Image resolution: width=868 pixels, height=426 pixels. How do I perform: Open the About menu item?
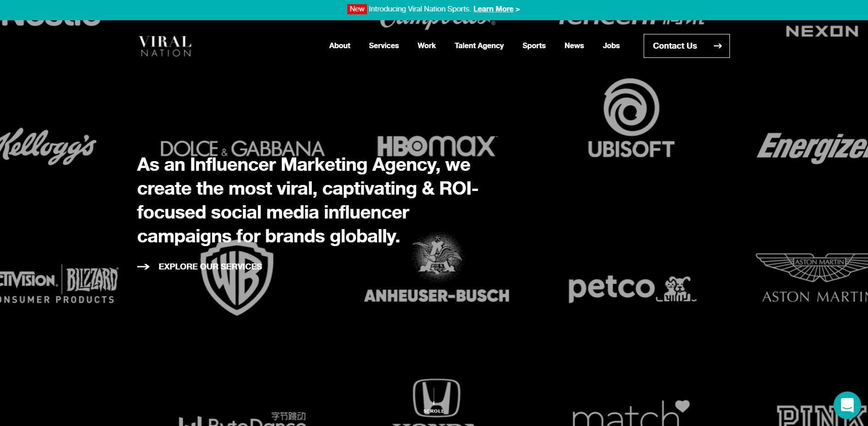pos(339,46)
